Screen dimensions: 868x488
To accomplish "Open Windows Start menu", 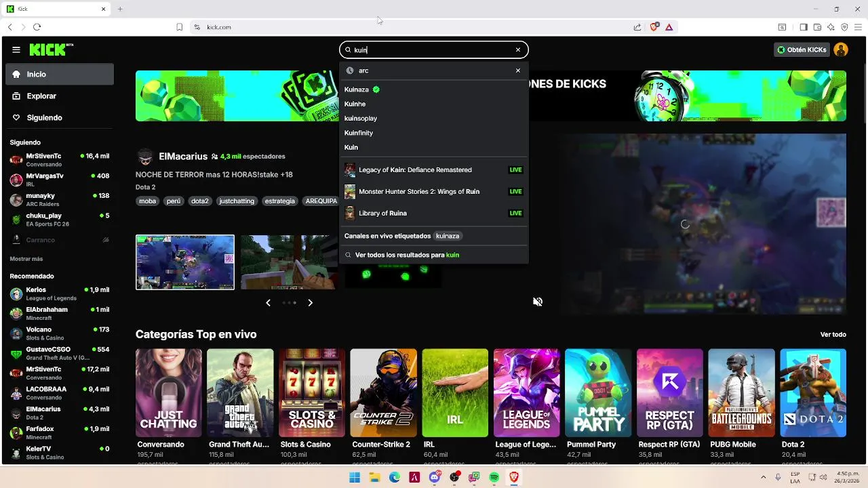I will point(355,478).
